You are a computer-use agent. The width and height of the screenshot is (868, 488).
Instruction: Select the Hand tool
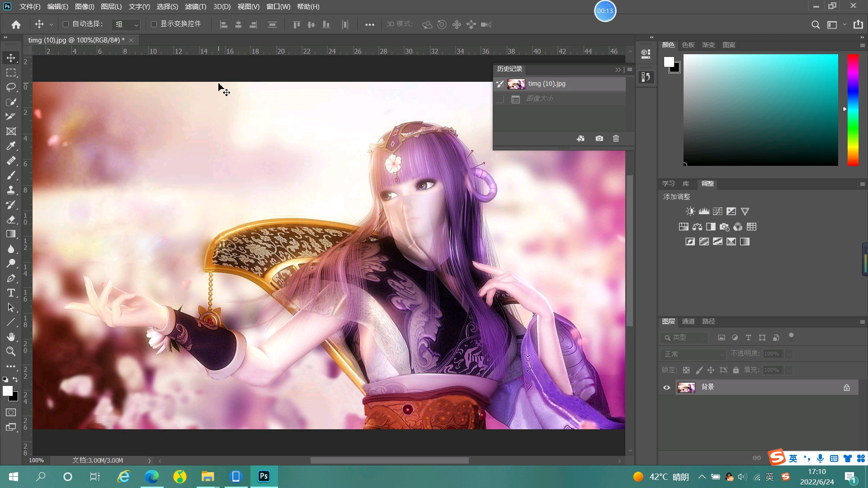click(11, 337)
